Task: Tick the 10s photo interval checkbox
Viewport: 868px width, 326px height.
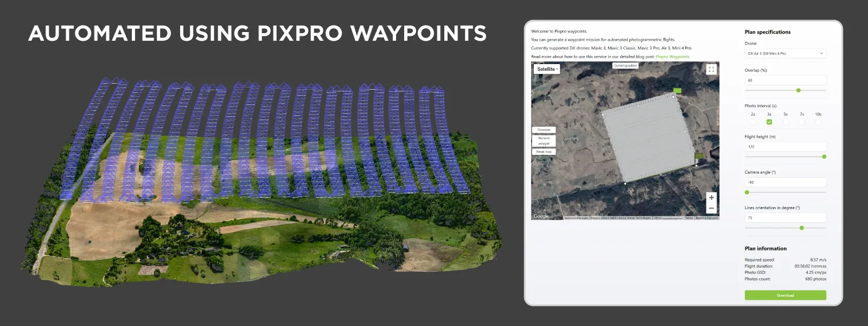Action: (818, 122)
